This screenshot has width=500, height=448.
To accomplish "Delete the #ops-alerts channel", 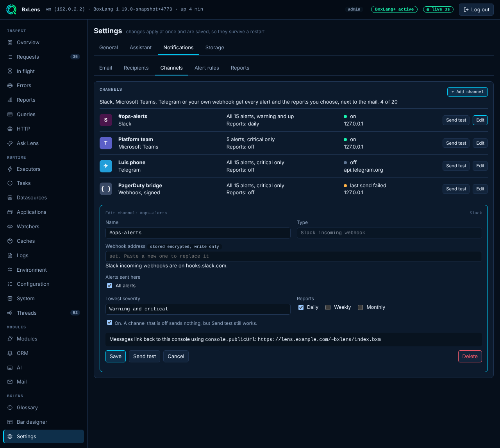I will tap(470, 356).
